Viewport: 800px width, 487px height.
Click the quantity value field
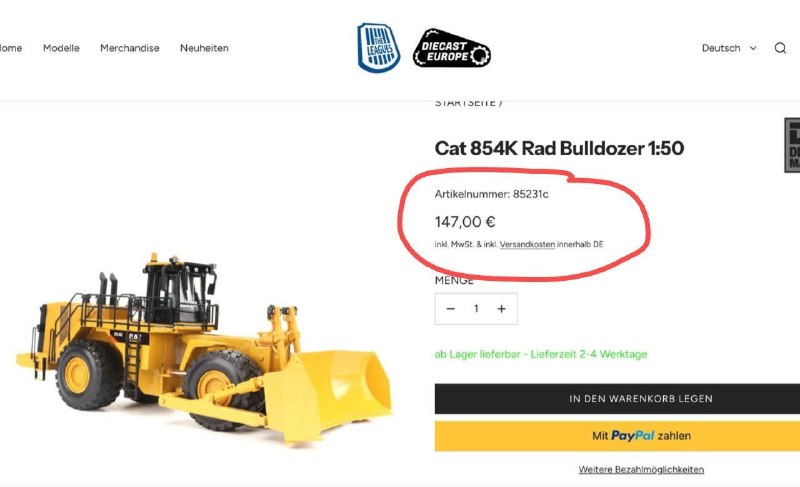point(476,309)
